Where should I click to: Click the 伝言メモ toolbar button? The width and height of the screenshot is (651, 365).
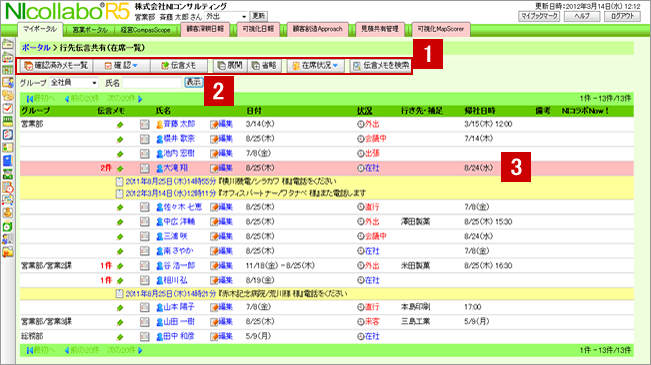179,66
